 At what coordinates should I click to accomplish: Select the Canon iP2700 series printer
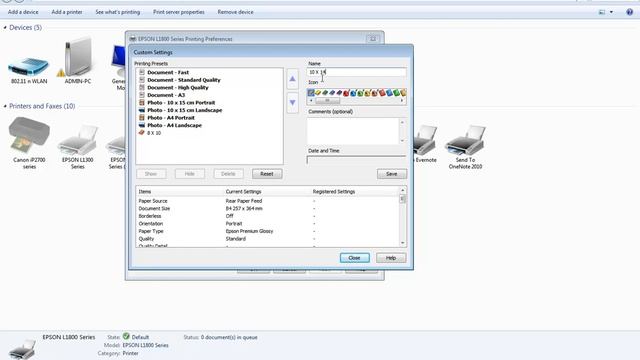pyautogui.click(x=29, y=143)
